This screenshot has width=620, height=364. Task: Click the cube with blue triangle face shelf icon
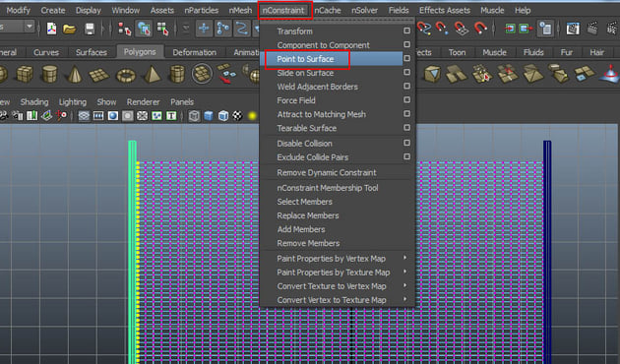coord(432,74)
